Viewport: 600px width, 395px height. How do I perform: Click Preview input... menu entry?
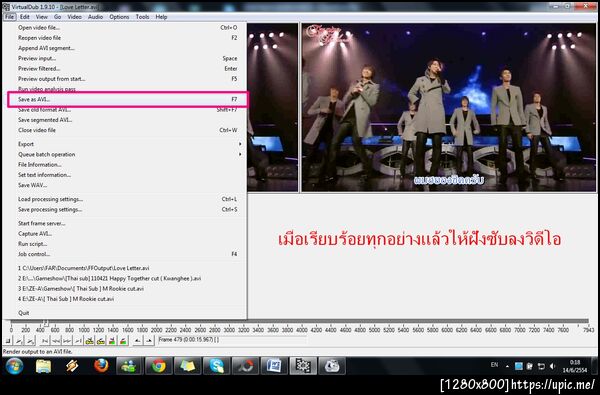127,58
